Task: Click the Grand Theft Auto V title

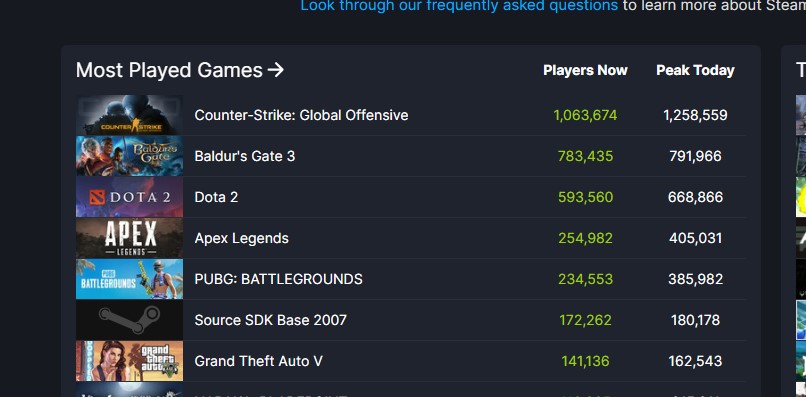Action: pyautogui.click(x=259, y=361)
